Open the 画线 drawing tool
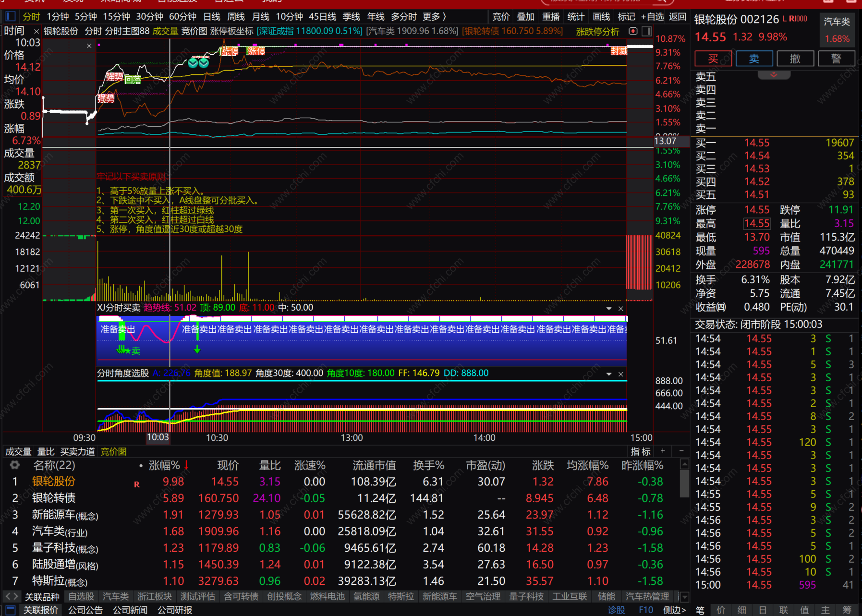Viewport: 862px width, 616px height. (601, 17)
